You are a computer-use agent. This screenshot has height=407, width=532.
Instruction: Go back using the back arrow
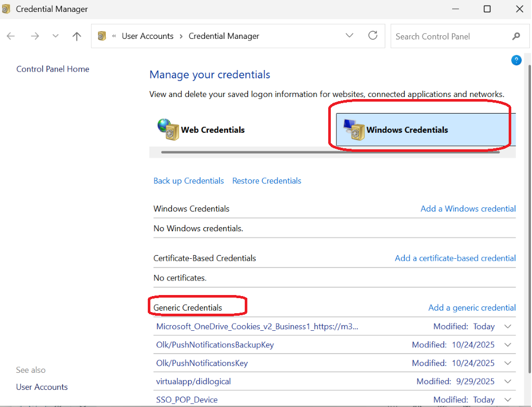click(x=11, y=36)
